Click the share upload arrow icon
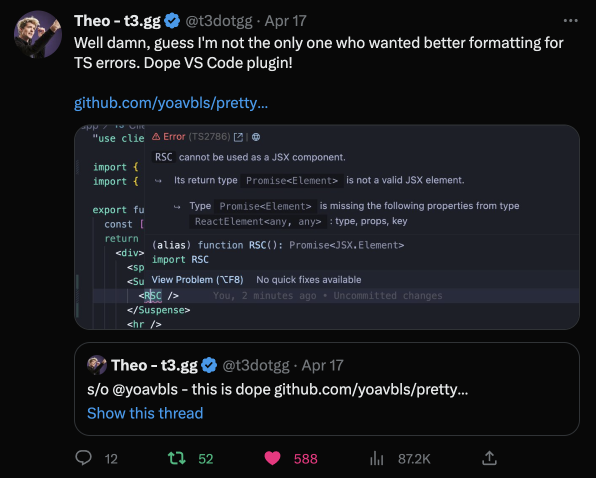This screenshot has width=596, height=478. (490, 458)
